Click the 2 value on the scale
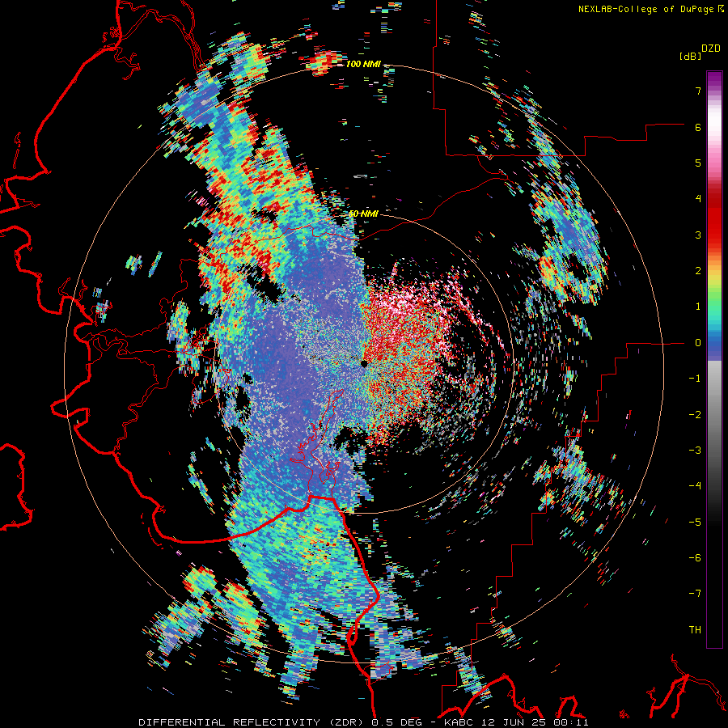 coord(698,271)
